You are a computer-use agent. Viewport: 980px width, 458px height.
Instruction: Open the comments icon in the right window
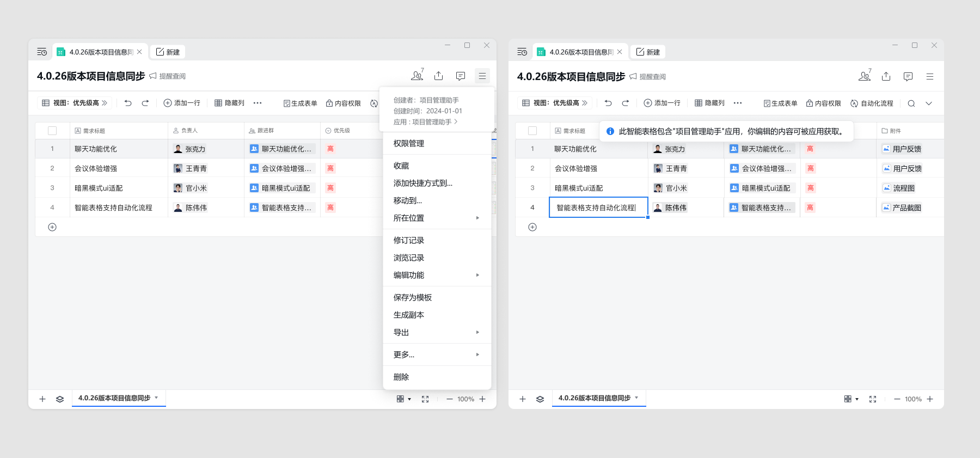click(908, 76)
